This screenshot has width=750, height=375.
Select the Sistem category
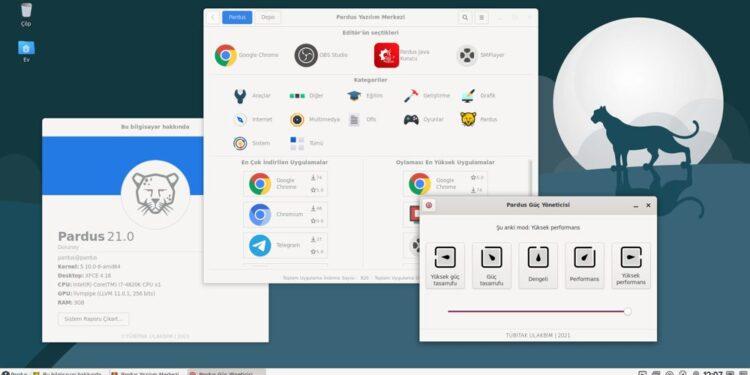point(252,143)
